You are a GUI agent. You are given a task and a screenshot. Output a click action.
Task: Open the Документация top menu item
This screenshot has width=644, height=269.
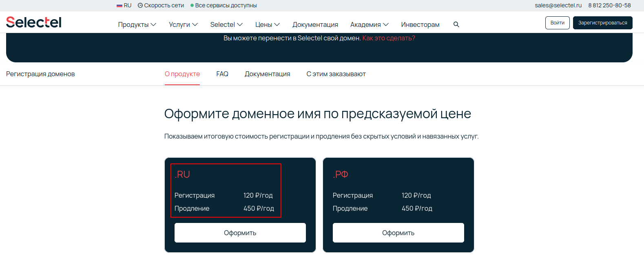(x=315, y=24)
